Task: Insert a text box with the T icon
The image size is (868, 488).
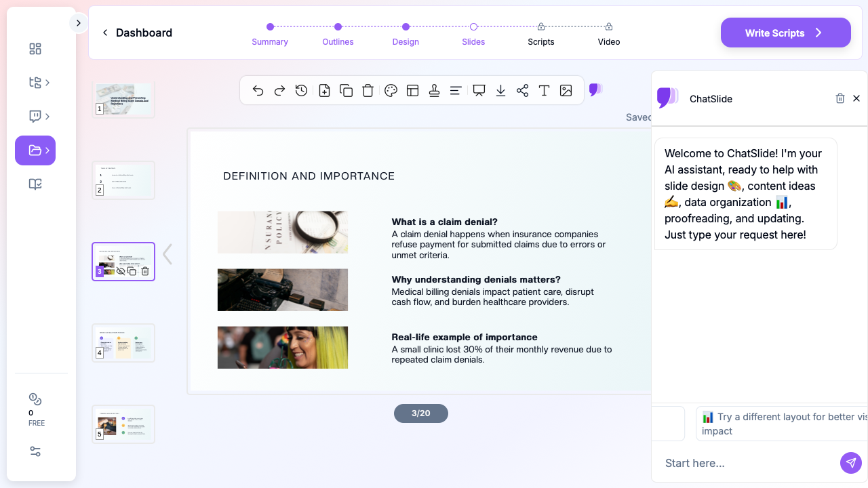Action: coord(544,91)
